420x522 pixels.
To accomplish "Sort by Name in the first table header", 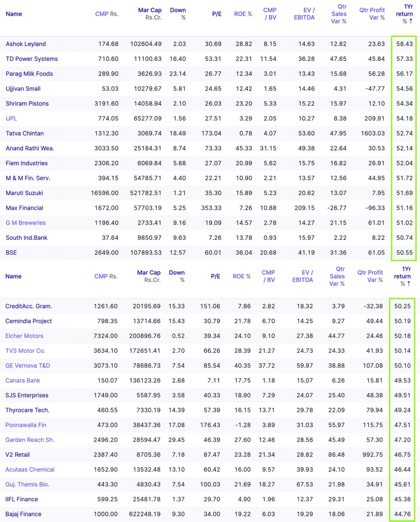I will click(14, 14).
